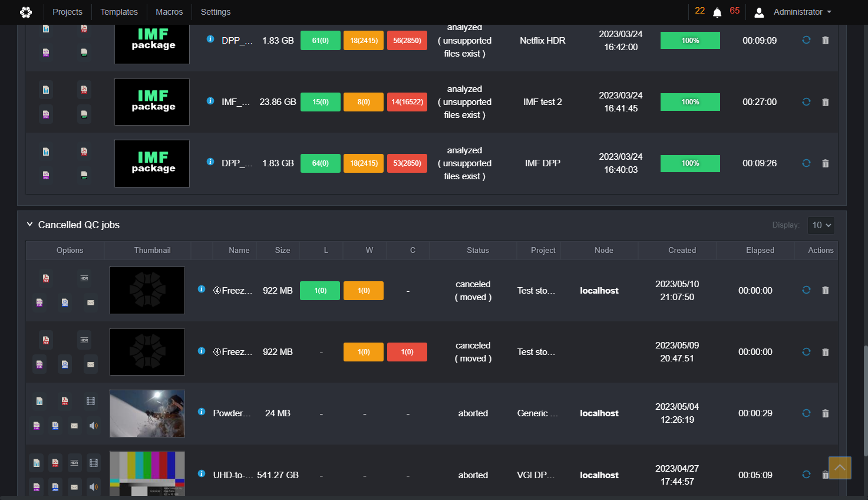This screenshot has height=500, width=868.
Task: Open the IMF report icon in the IMF test 2 row
Action: (84, 114)
